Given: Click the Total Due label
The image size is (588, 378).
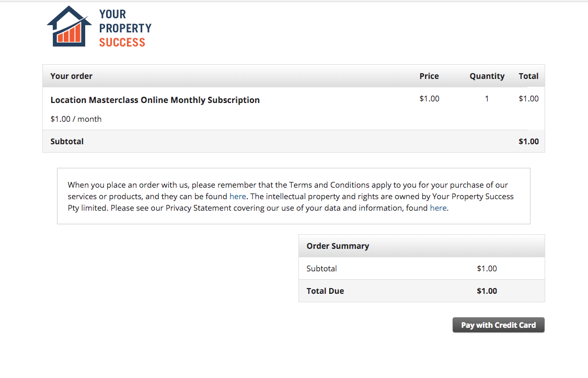Looking at the screenshot, I should pyautogui.click(x=325, y=291).
